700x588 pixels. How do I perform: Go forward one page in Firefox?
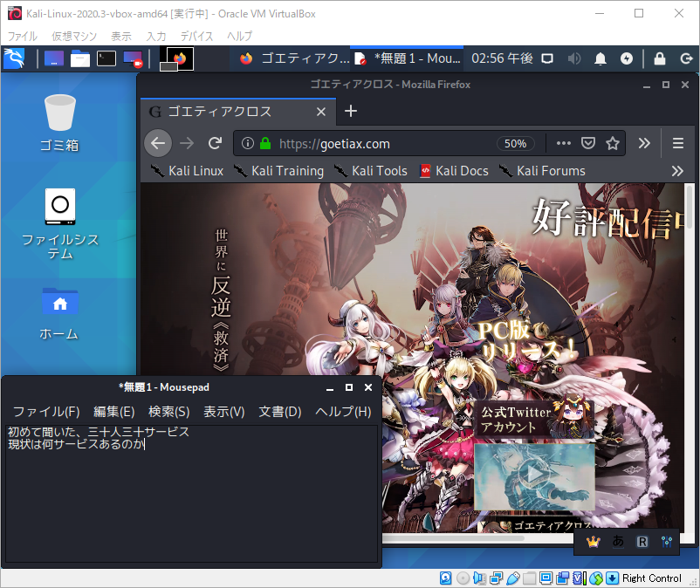click(x=187, y=143)
